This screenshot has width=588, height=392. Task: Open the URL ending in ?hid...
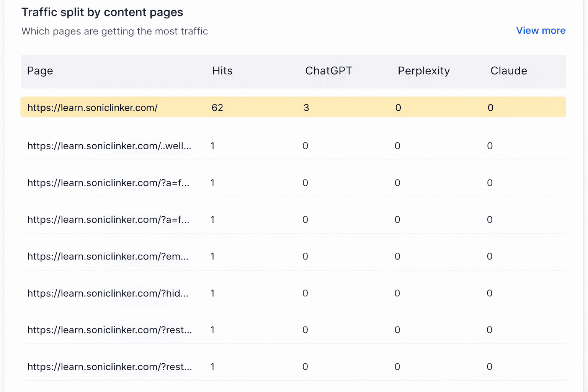point(108,293)
